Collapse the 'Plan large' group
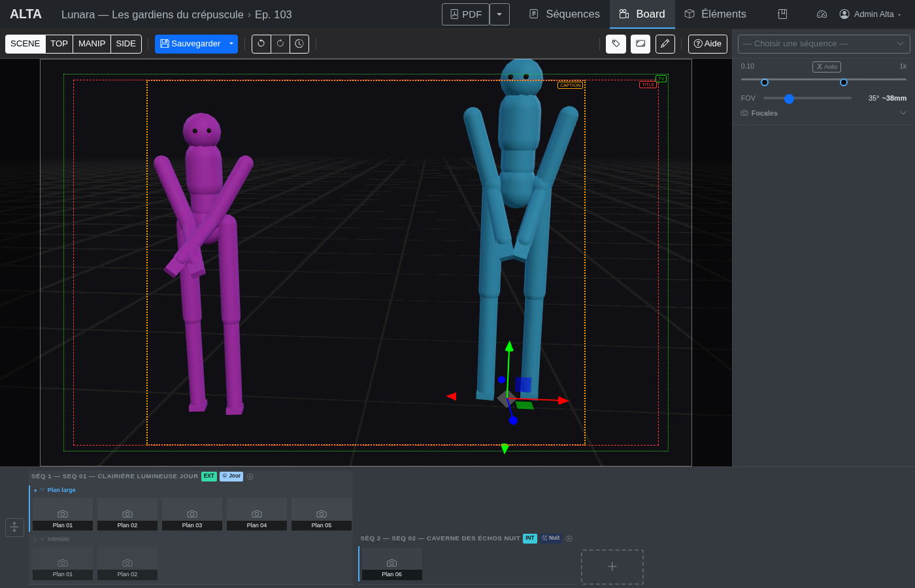The image size is (915, 588). click(x=43, y=489)
